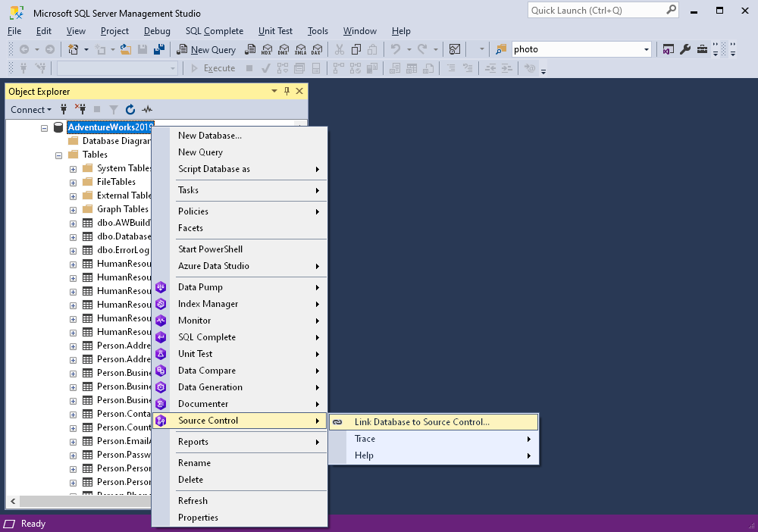Select Properties in context menu
The width and height of the screenshot is (758, 532).
point(240,518)
